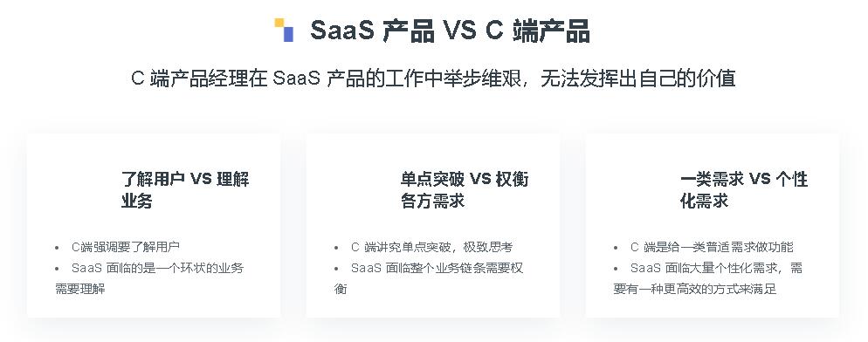This screenshot has height=342, width=868.
Task: Click the text 'C 端是给一类普适需求做功能'
Action: tap(712, 248)
